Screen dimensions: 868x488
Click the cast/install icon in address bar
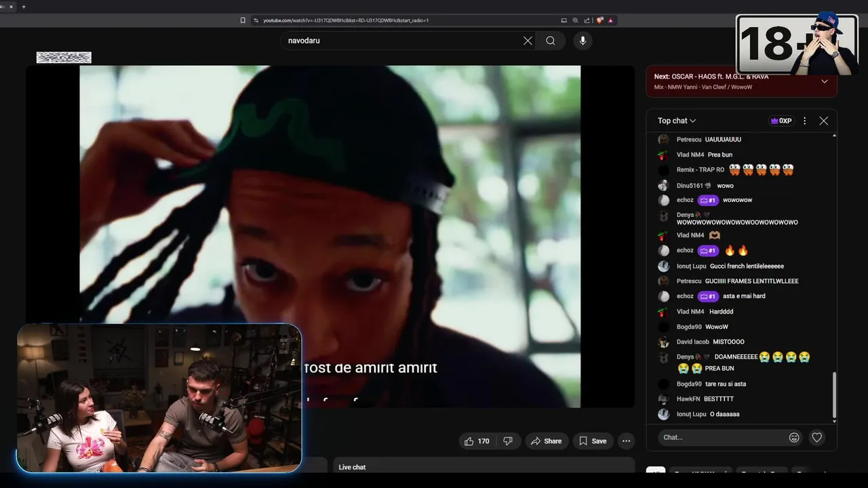[564, 20]
